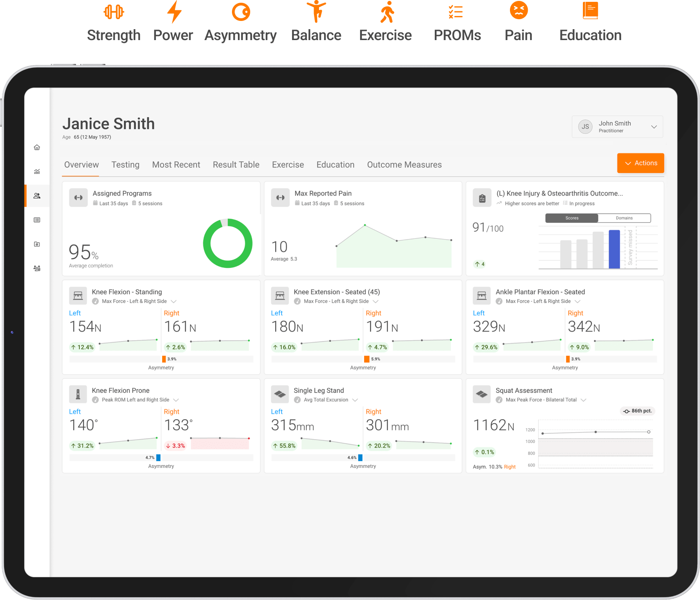Open the analytics chart sidebar icon
Viewport: 700px width, 600px height.
(x=37, y=172)
